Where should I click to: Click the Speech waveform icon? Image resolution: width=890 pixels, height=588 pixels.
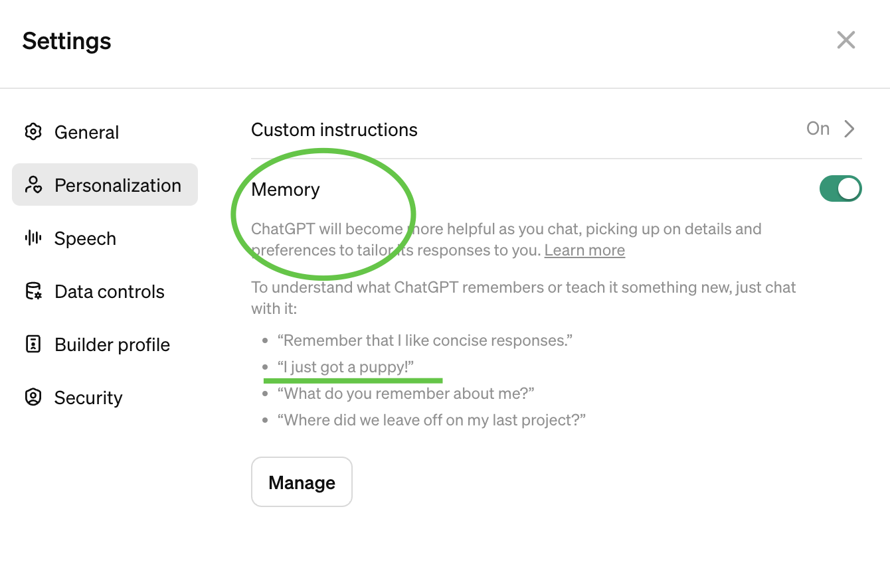click(x=33, y=238)
